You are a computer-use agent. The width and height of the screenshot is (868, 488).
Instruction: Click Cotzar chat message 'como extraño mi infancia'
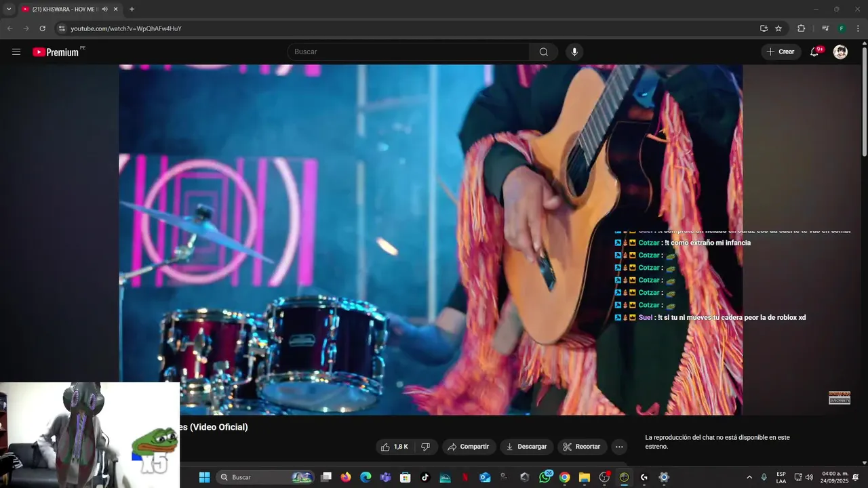707,243
